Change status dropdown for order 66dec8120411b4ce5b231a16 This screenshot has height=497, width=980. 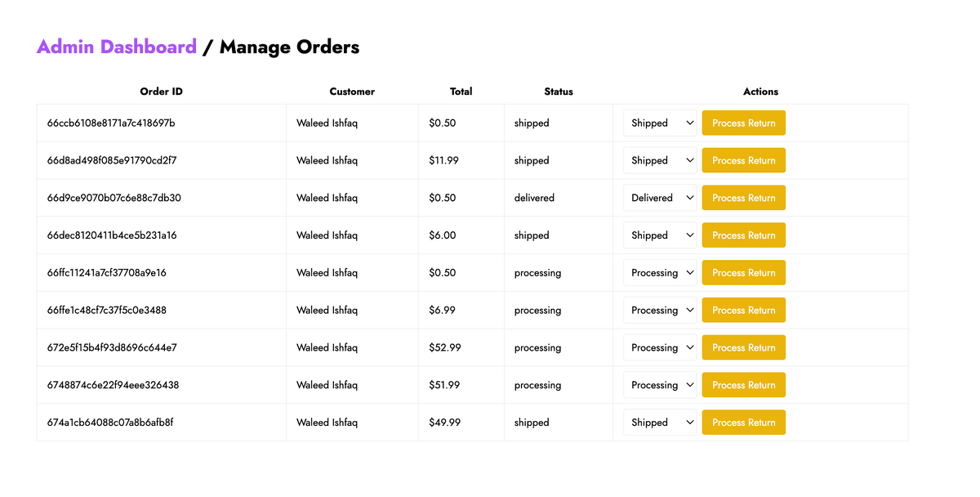660,235
